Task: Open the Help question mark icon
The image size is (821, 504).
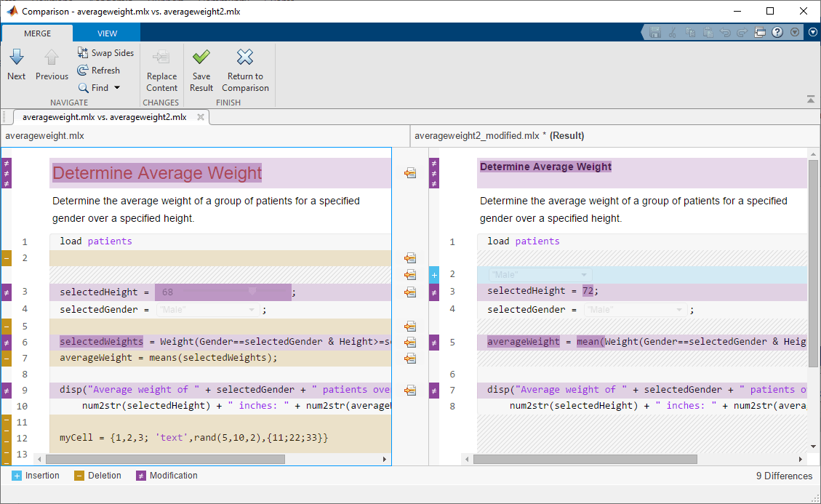Action: tap(777, 32)
